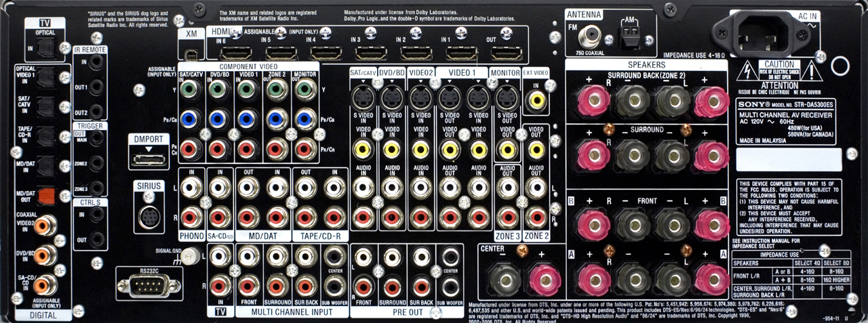868x323 pixels.
Task: Click the red PHONO R input jack
Action: point(191,217)
